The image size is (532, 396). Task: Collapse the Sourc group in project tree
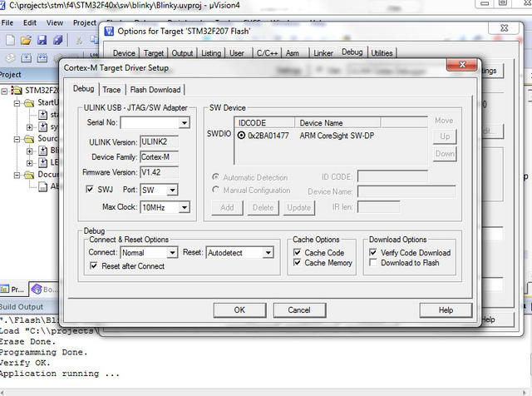click(17, 139)
